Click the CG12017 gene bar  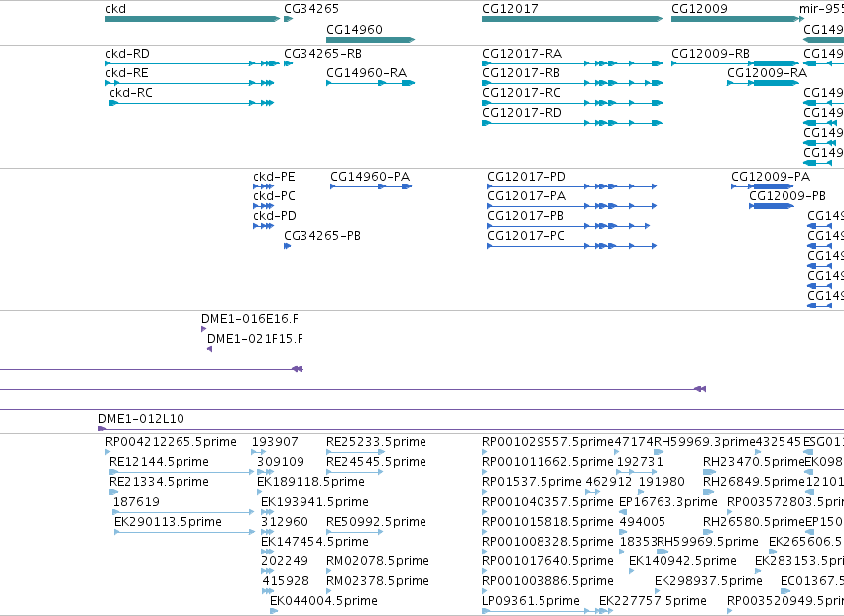tap(572, 19)
